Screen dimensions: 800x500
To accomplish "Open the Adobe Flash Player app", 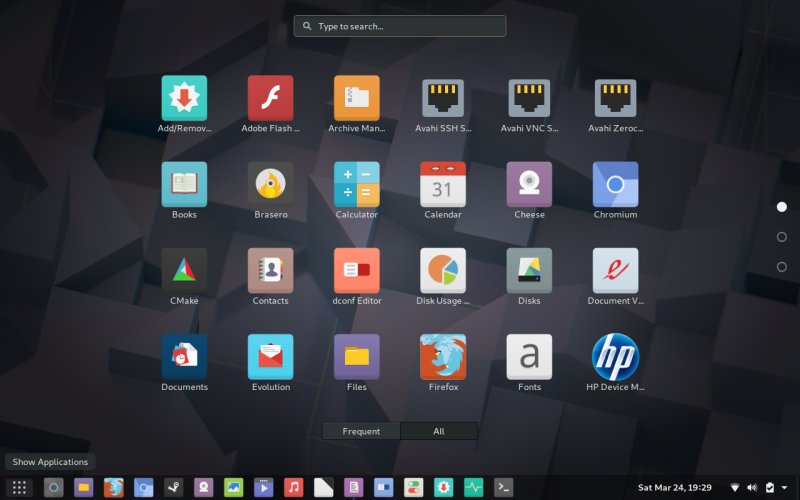I will (x=270, y=98).
